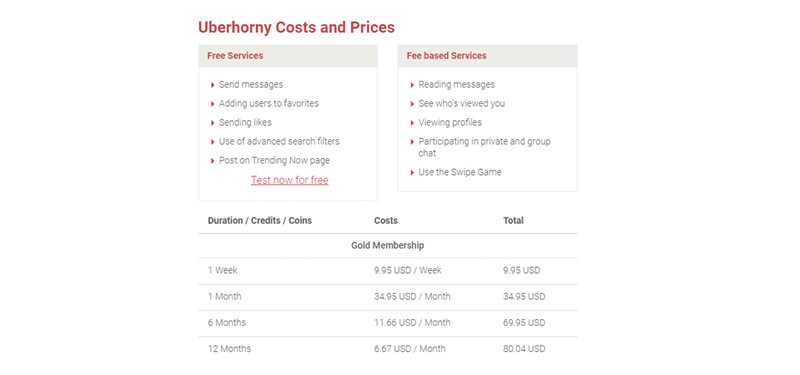This screenshot has width=800, height=375.
Task: Click the arrow bullet beside Viewing profiles
Action: point(412,123)
